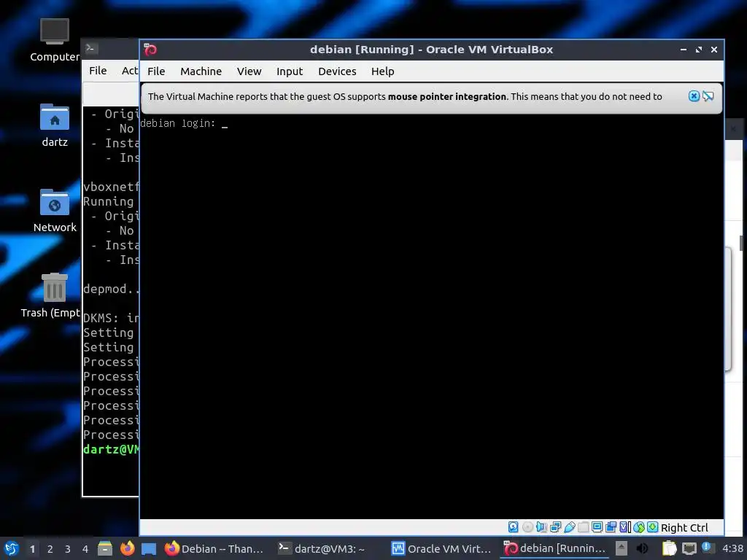Open the dartz home folder icon

click(x=54, y=125)
